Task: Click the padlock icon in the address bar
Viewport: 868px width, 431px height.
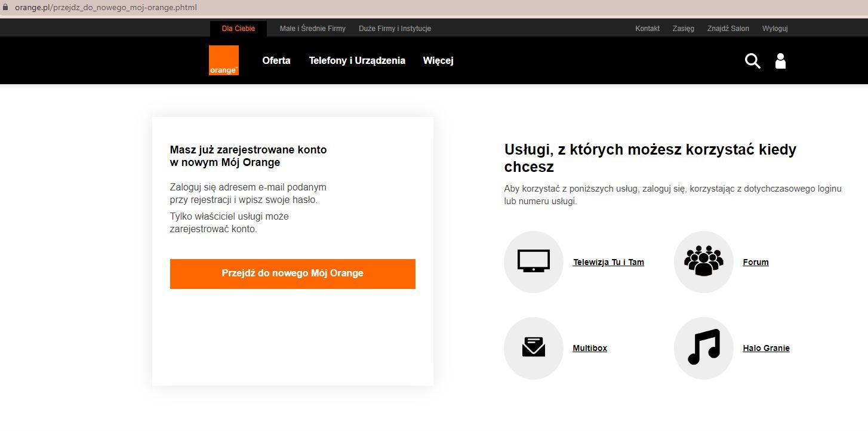Action: pos(6,8)
